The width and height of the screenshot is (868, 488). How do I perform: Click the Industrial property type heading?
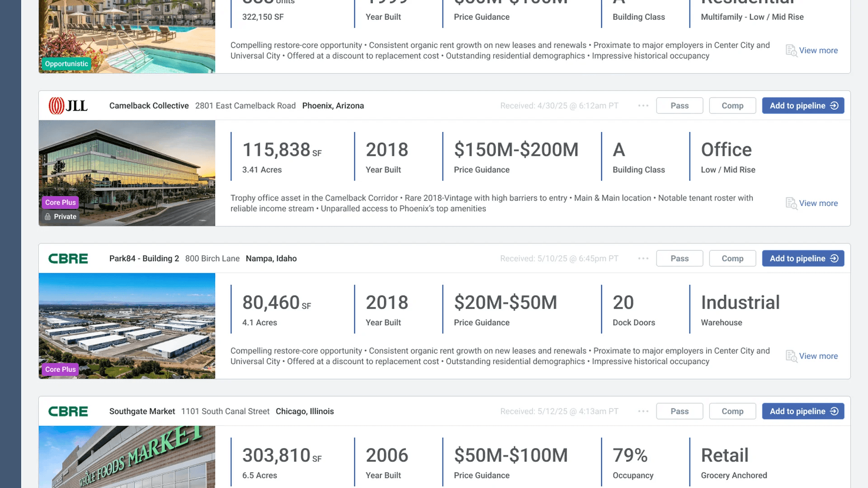741,302
